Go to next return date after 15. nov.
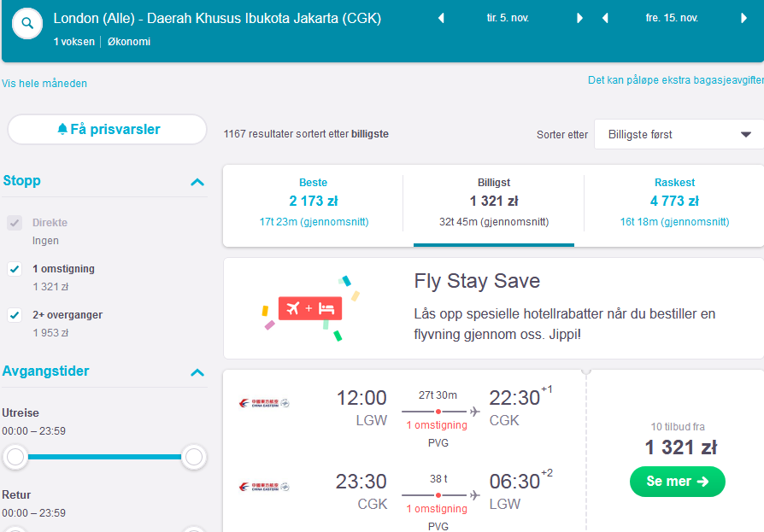Screen dimensions: 764x532 [743, 19]
